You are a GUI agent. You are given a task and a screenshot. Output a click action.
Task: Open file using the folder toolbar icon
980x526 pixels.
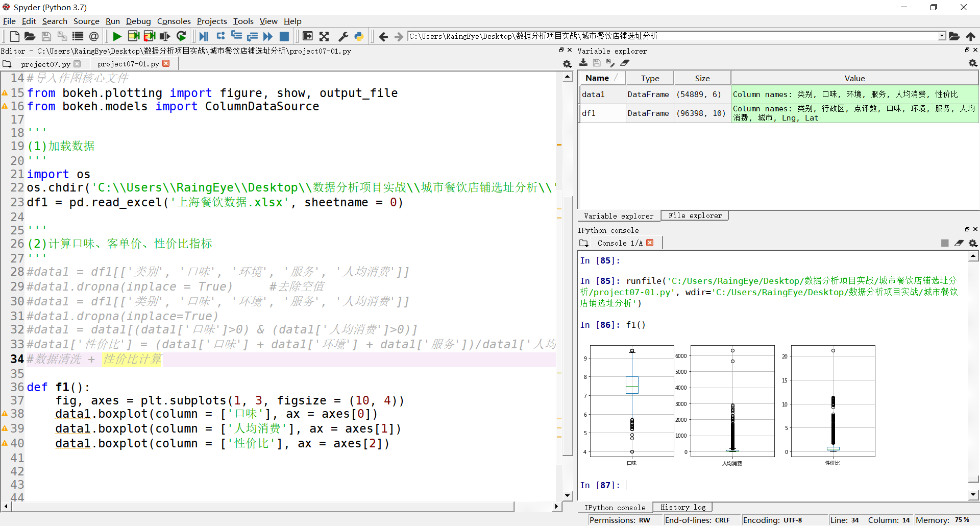tap(30, 36)
